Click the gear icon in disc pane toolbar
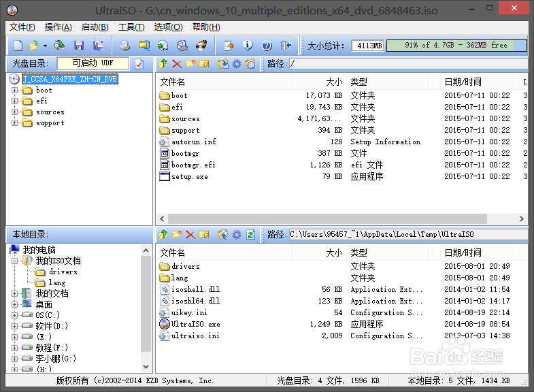The image size is (534, 392). (x=236, y=64)
